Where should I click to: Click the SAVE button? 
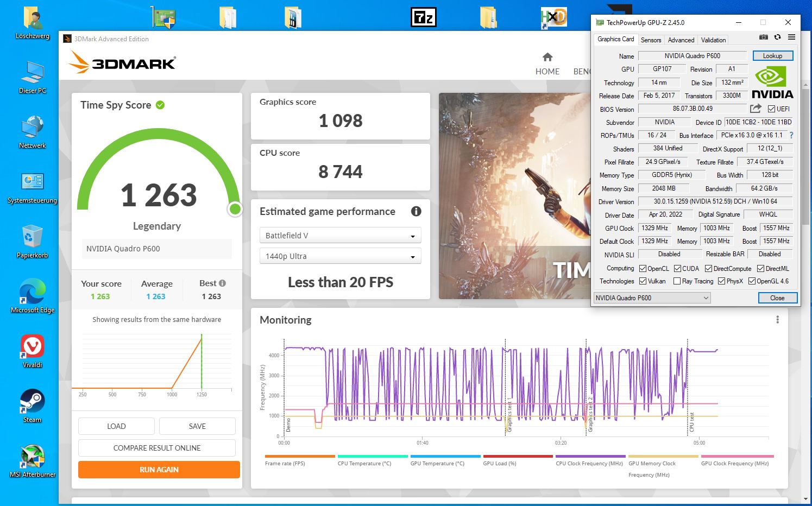[197, 426]
